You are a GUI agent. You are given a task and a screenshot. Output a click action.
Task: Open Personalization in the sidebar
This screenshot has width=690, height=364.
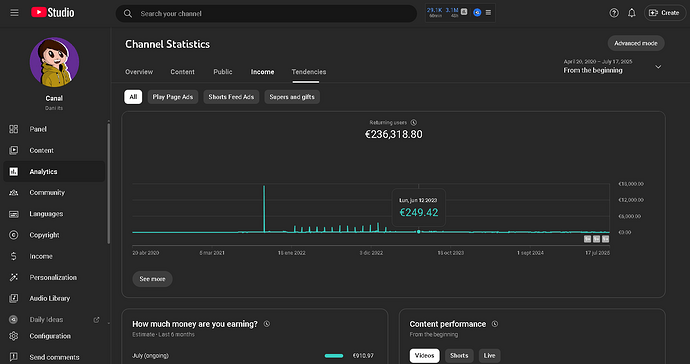54,277
